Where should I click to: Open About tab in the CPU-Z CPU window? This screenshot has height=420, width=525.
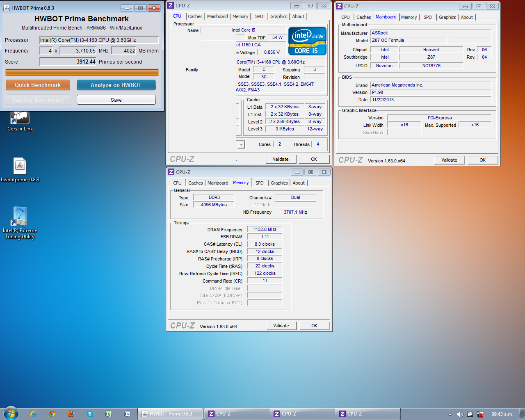(298, 16)
